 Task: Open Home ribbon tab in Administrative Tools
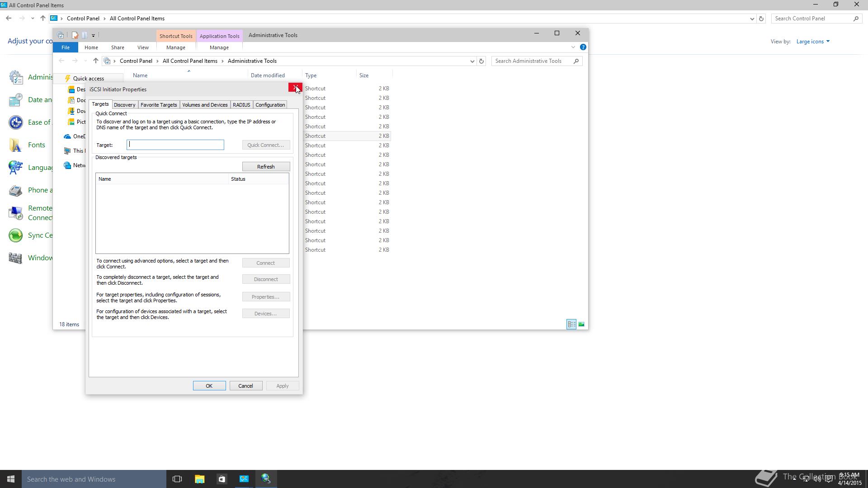pyautogui.click(x=91, y=47)
